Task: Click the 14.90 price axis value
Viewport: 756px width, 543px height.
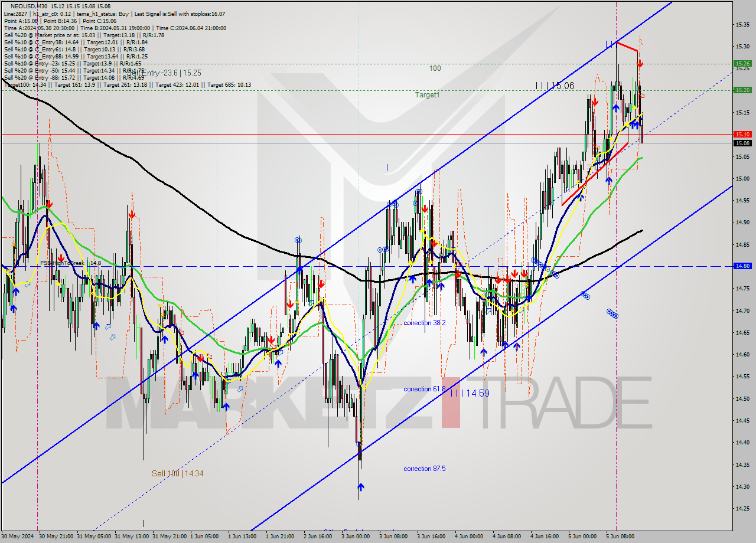Action: click(742, 223)
